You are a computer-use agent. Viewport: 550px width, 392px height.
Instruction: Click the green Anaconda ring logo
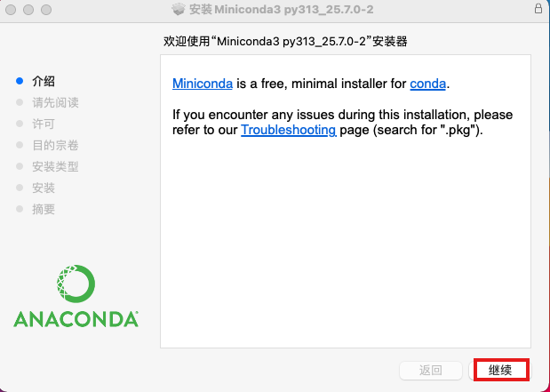[76, 282]
